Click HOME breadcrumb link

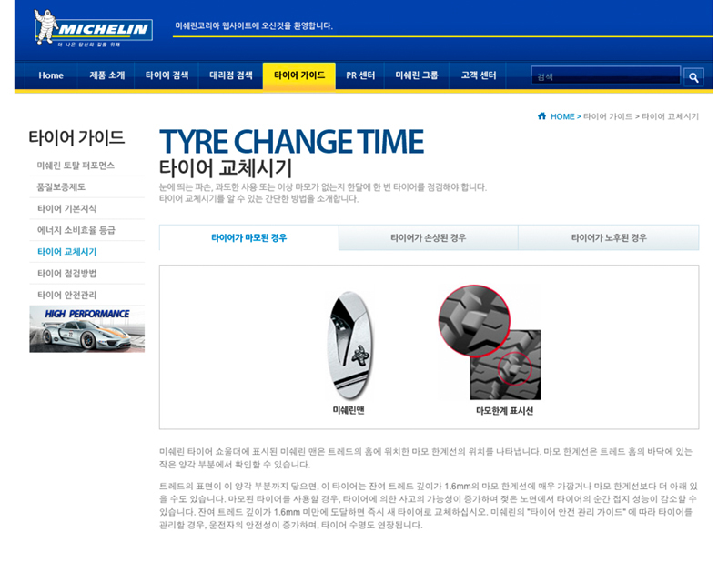tap(562, 116)
